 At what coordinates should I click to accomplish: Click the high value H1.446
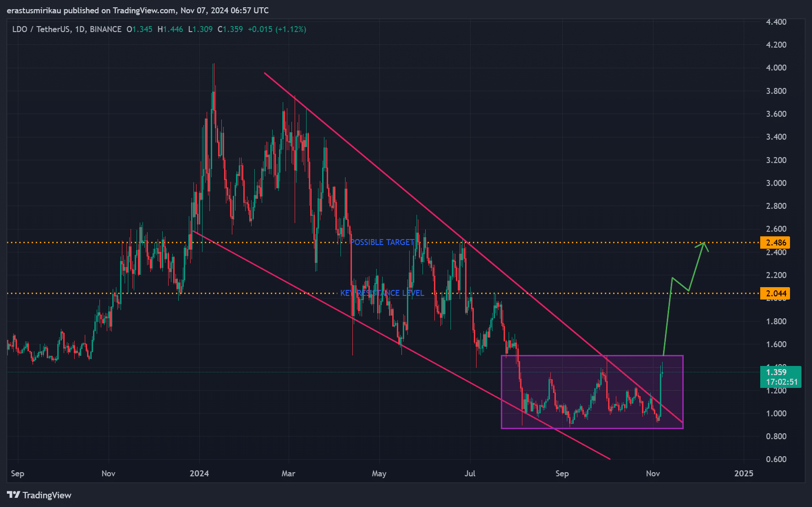click(x=170, y=29)
